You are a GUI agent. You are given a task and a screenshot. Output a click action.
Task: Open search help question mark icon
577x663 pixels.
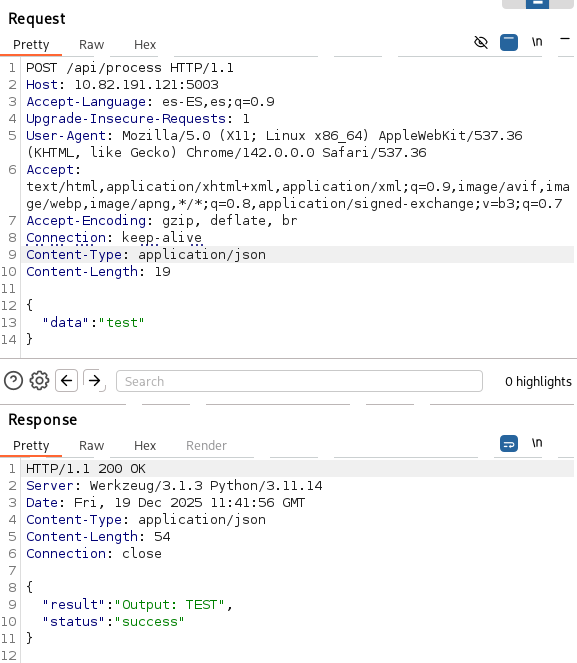[x=14, y=381]
